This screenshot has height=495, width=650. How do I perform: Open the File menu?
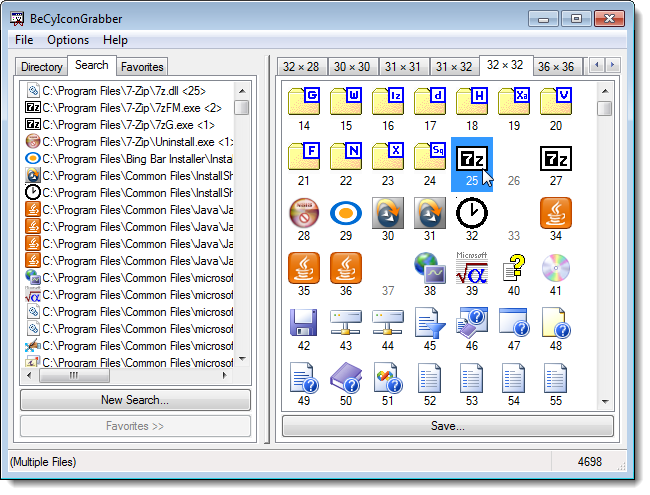point(24,40)
